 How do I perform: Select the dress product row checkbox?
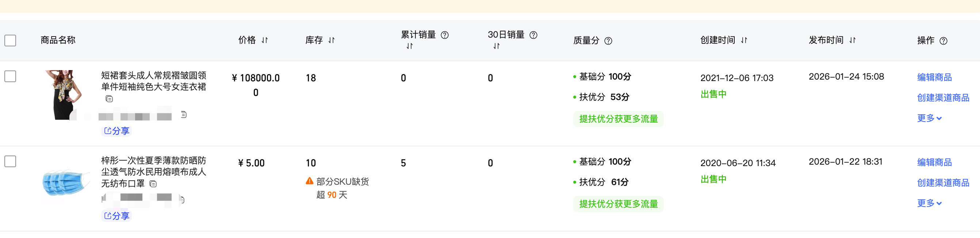pyautogui.click(x=10, y=76)
